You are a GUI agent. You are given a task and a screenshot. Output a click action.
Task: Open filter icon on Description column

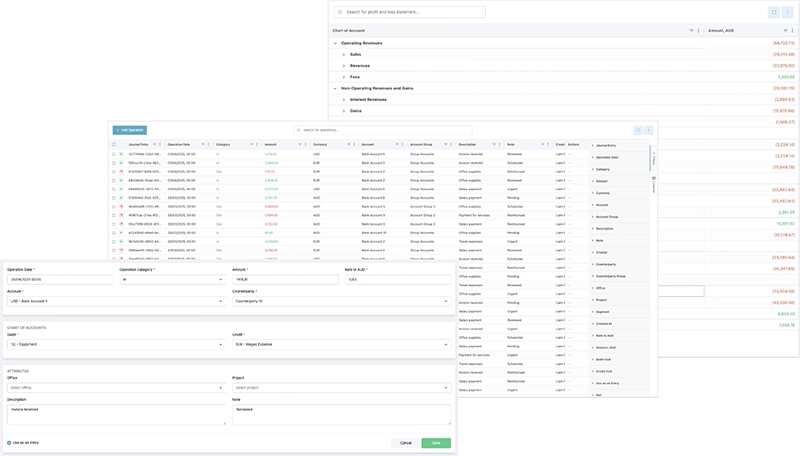[494, 144]
